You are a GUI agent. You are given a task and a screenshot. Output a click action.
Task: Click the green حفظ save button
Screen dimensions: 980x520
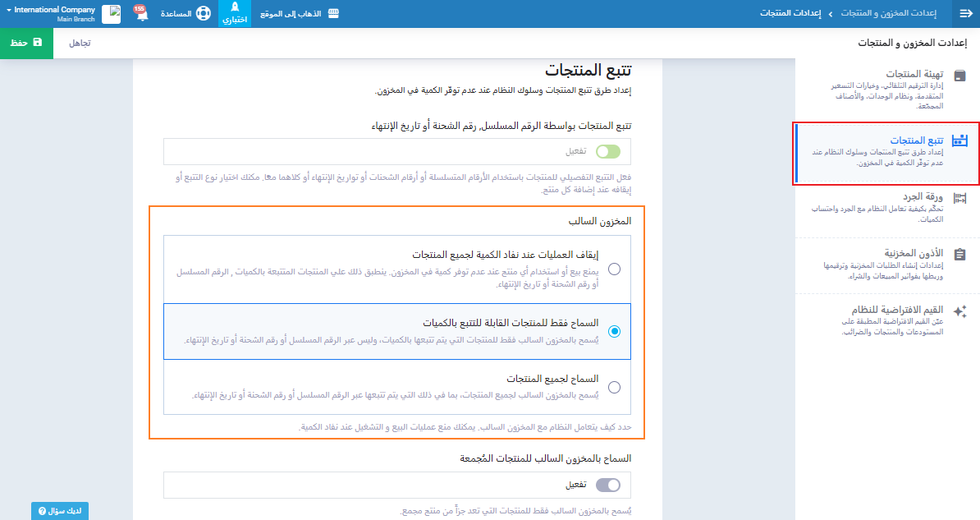coord(26,42)
